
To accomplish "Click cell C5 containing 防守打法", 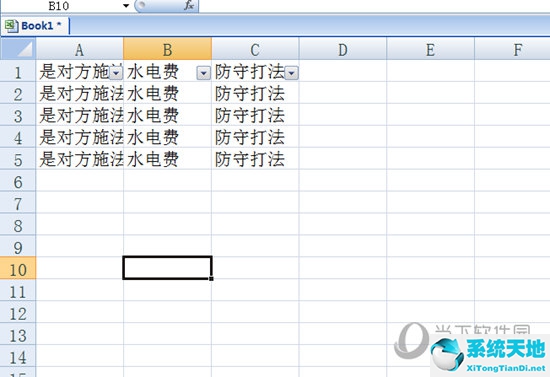I will [x=255, y=159].
